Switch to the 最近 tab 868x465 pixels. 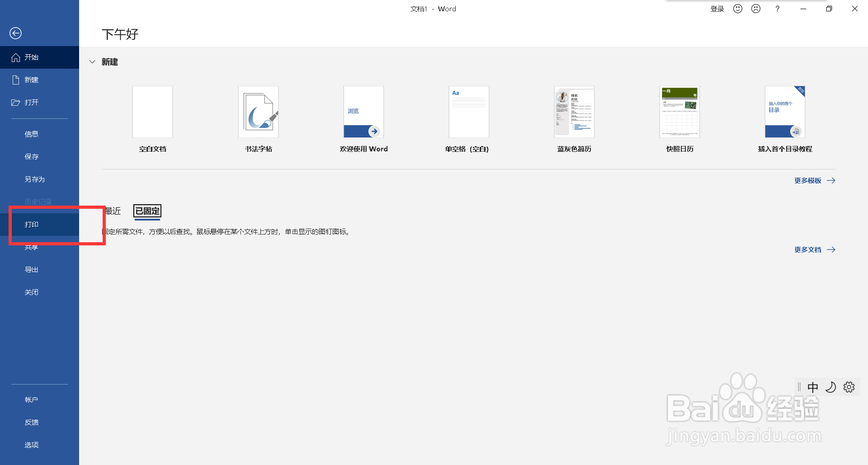pyautogui.click(x=113, y=211)
